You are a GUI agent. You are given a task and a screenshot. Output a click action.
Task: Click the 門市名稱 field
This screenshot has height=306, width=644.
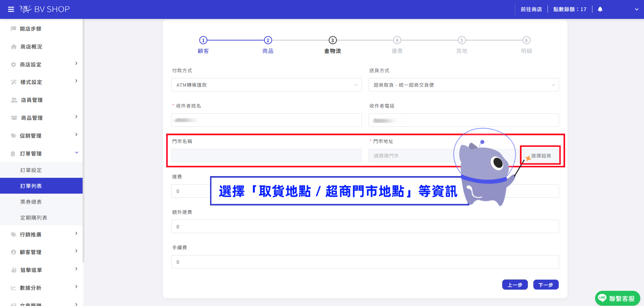(x=266, y=156)
